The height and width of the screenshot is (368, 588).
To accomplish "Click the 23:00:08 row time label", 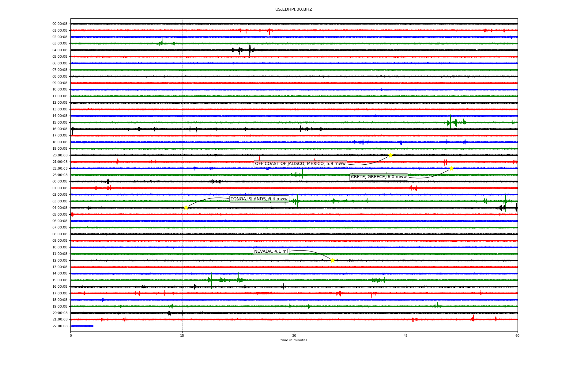I will click(x=60, y=175).
